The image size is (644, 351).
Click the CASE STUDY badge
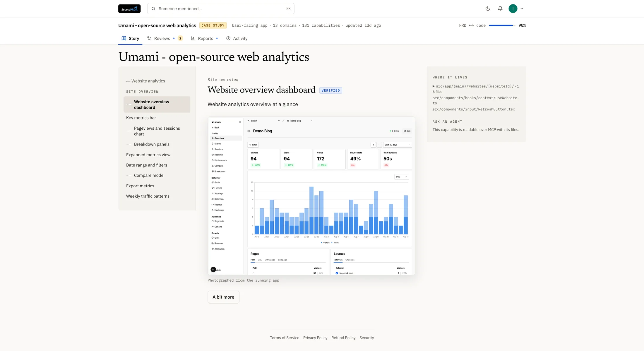point(213,25)
